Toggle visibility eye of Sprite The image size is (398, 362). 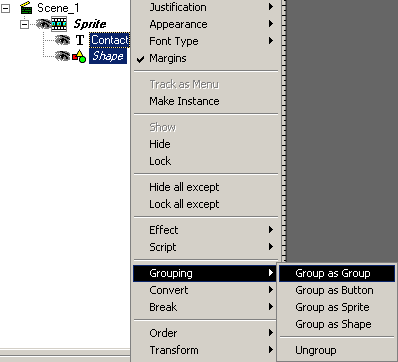43,24
